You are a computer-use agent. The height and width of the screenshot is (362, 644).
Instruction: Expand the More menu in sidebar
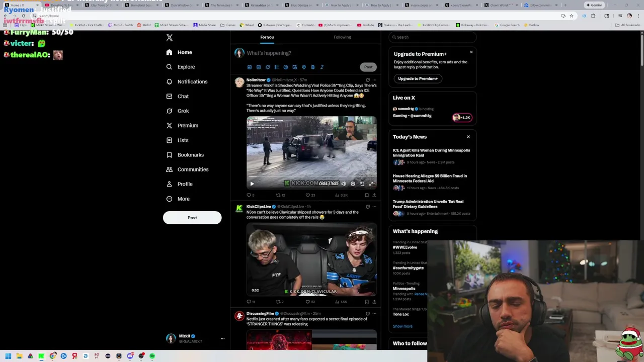178,199
